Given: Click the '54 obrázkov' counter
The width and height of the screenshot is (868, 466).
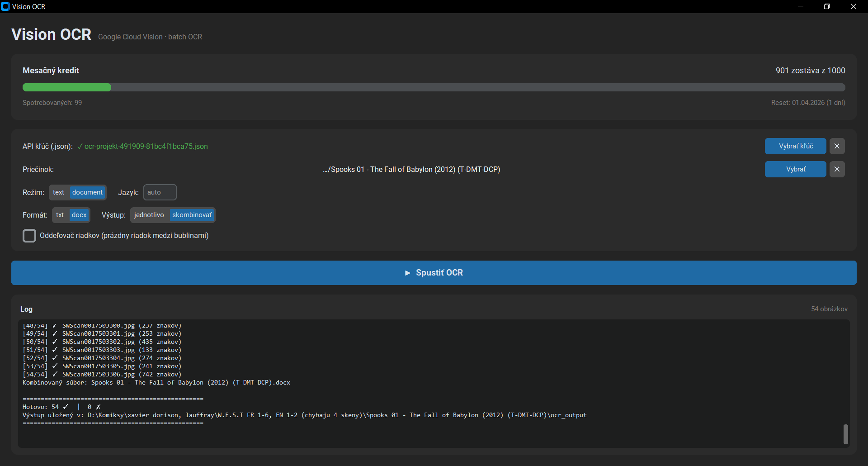Looking at the screenshot, I should pyautogui.click(x=829, y=309).
